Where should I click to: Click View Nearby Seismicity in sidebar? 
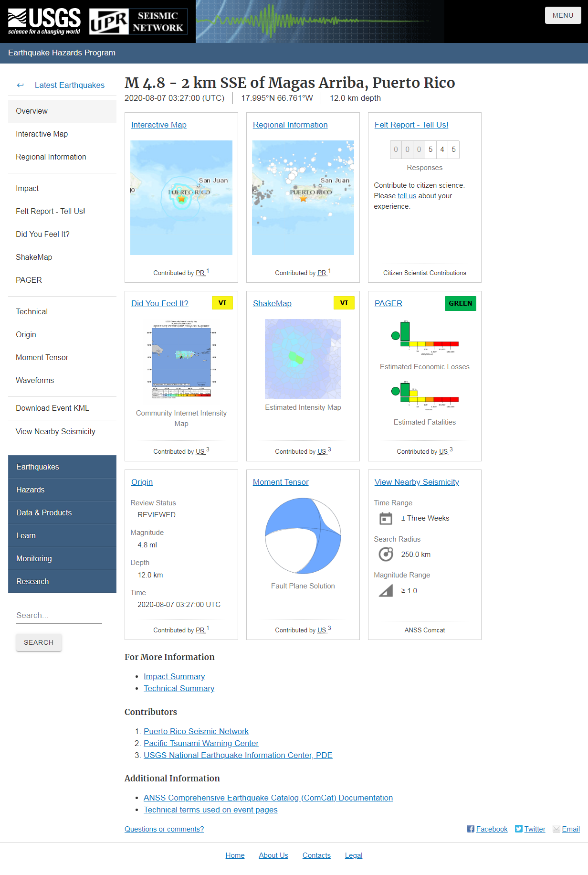tap(62, 431)
